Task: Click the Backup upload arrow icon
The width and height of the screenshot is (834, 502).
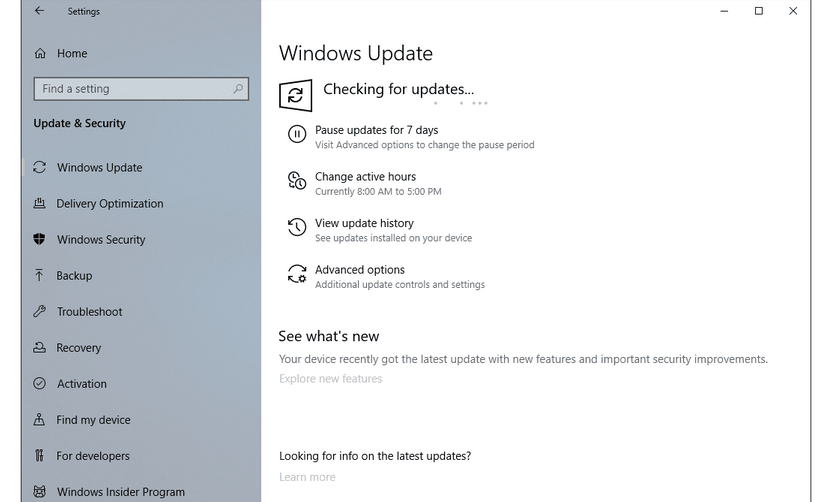Action: 39,275
